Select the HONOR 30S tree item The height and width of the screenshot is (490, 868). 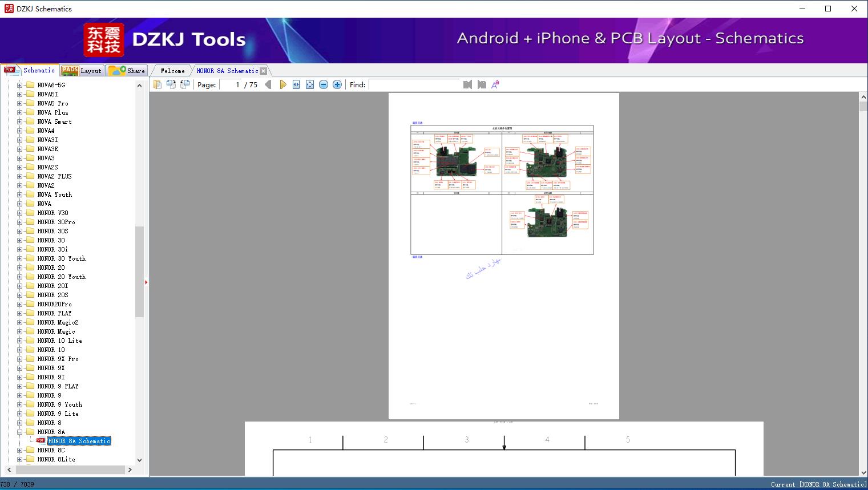click(53, 231)
